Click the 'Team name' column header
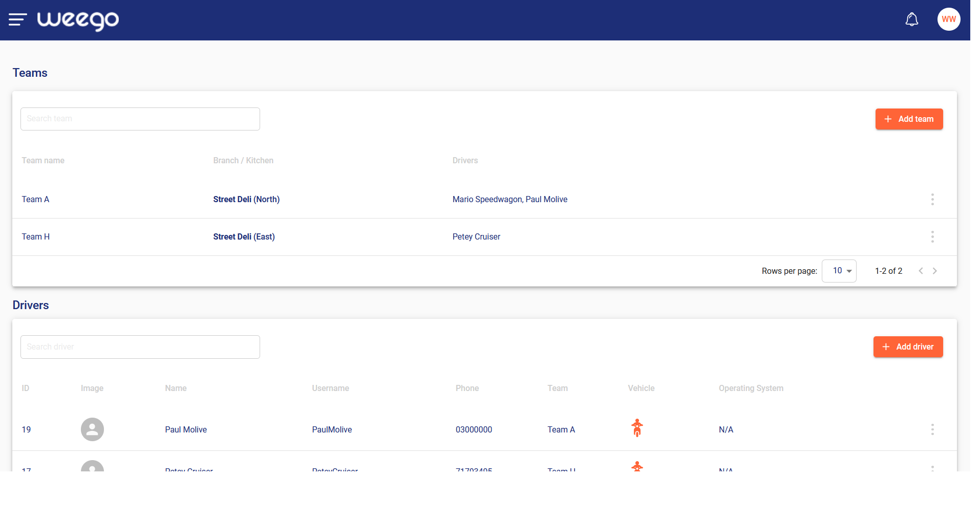 [x=43, y=161]
